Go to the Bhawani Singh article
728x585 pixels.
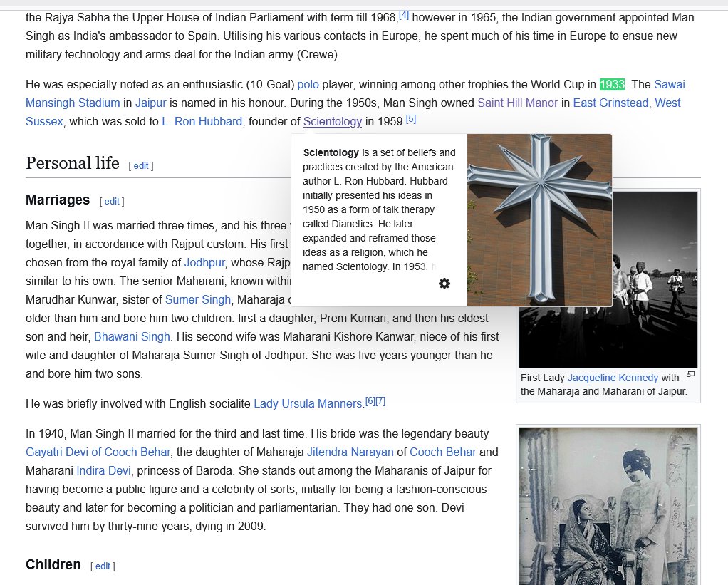[132, 337]
